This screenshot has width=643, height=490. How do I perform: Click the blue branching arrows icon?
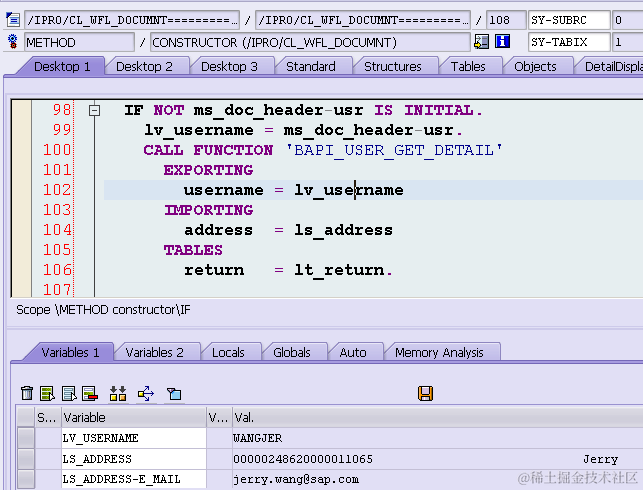click(146, 393)
